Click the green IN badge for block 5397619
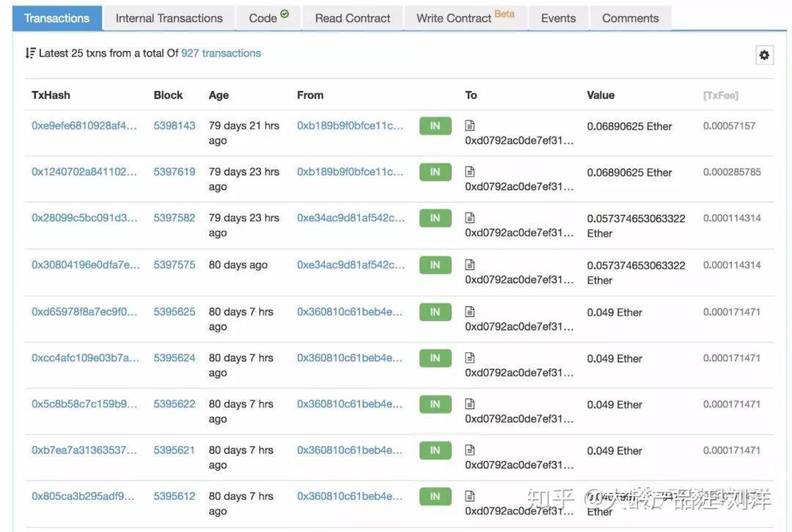792x532 pixels. 435,172
